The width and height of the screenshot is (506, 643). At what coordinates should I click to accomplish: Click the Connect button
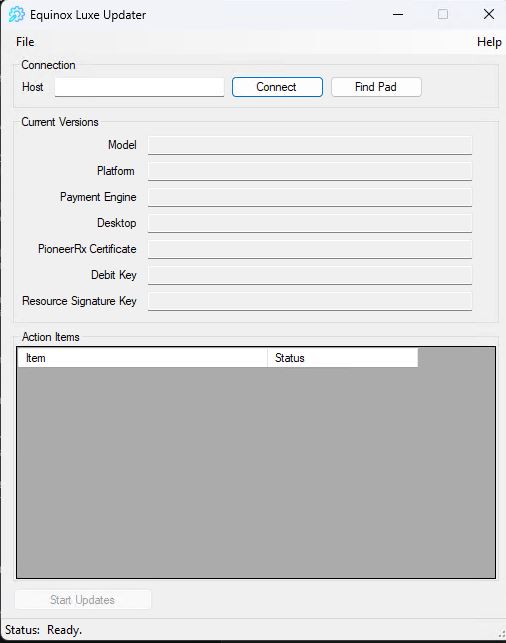(x=277, y=87)
